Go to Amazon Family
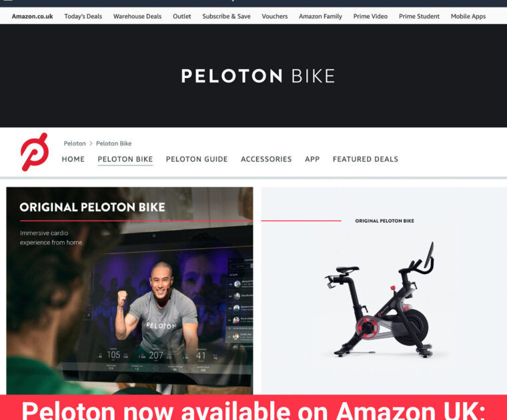The width and height of the screenshot is (507, 420). click(x=320, y=16)
